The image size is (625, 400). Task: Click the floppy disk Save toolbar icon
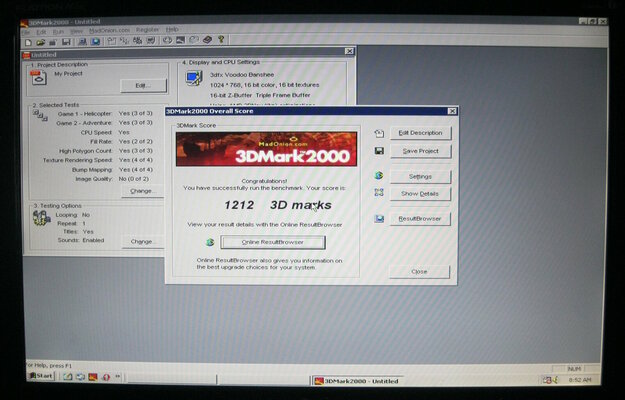pos(66,41)
